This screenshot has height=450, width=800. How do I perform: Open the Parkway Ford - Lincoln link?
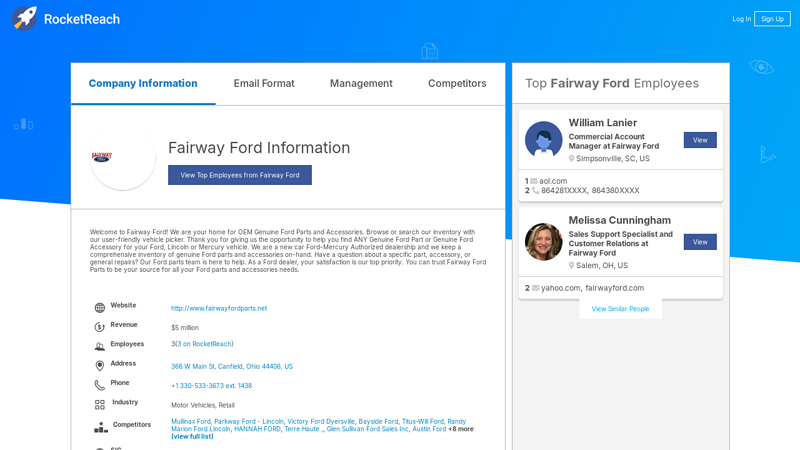(x=249, y=421)
